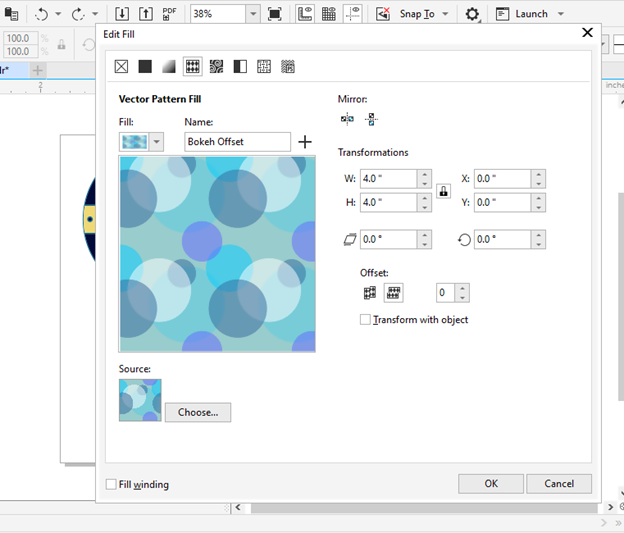Enable Transform with object checkbox

(365, 320)
